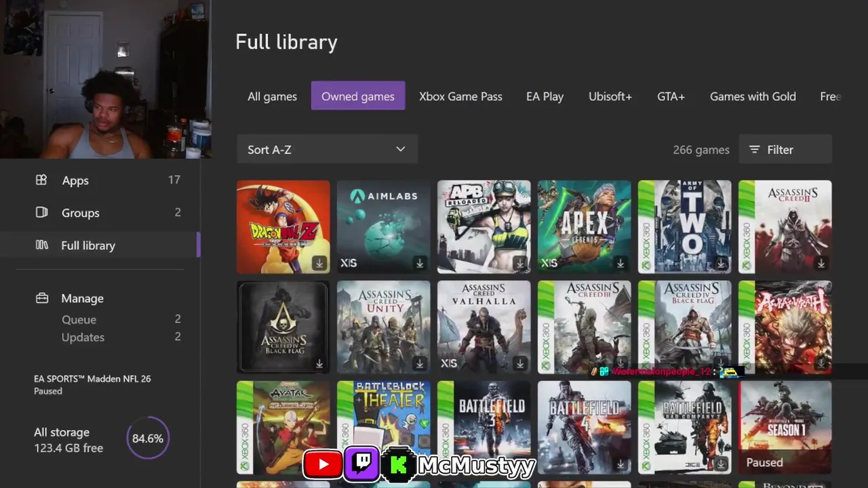Image resolution: width=868 pixels, height=488 pixels.
Task: Click the filter lines icon
Action: coord(754,150)
